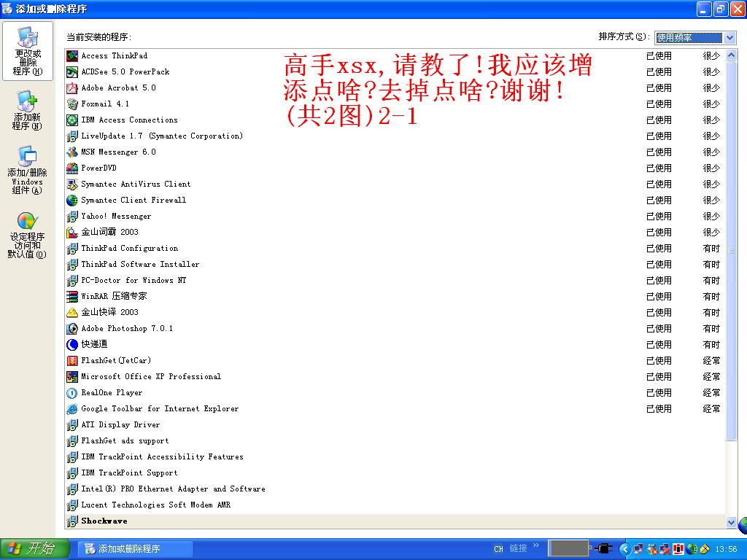Click the FlashGet(JetCar) icon
This screenshot has width=747, height=560.
coord(72,360)
